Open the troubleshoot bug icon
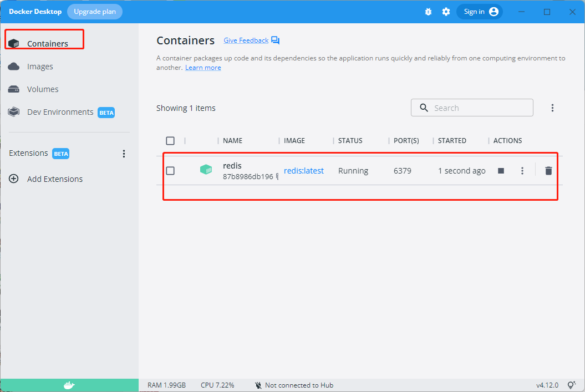Viewport: 585px width, 392px height. pyautogui.click(x=428, y=12)
